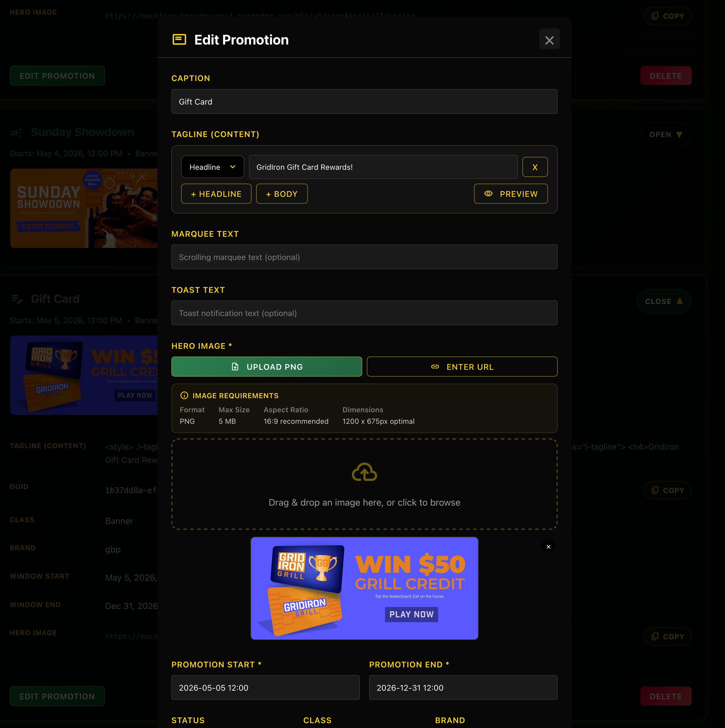The image size is (725, 728).
Task: Click the top EDIT PROMOTION button behind dialog
Action: (x=57, y=76)
